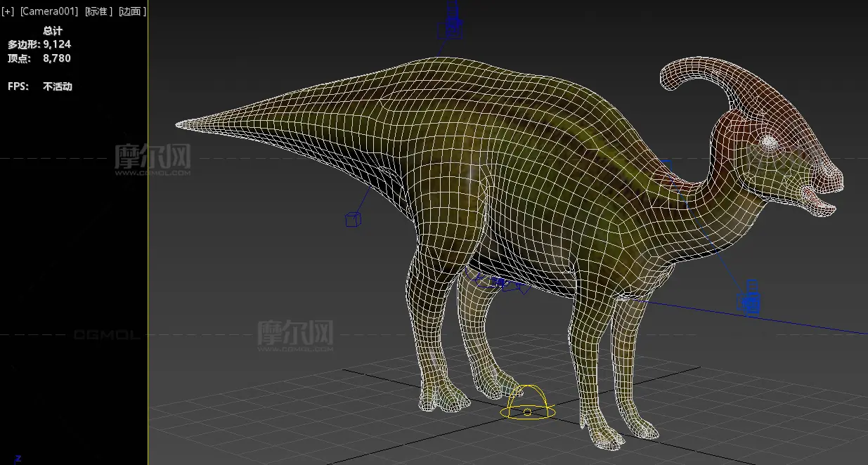Click the z axis gizmo in viewport corner
Image resolution: width=868 pixels, height=465 pixels.
18,458
